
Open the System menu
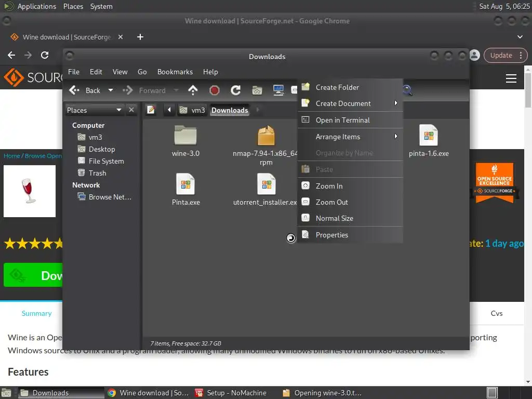click(x=101, y=6)
